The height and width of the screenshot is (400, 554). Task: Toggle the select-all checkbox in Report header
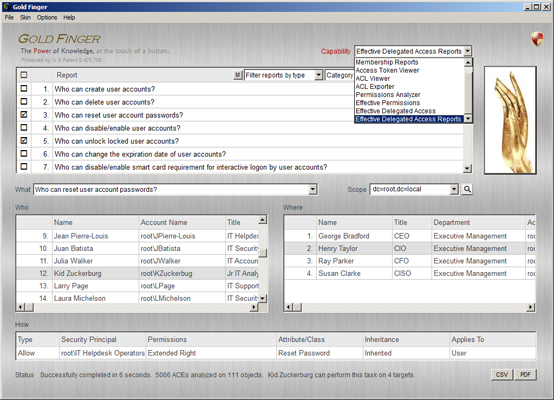(x=24, y=75)
